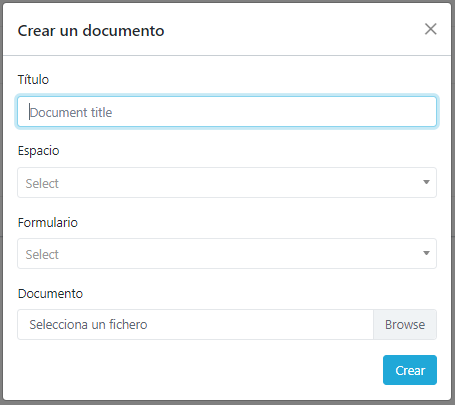Click the Espacio field label

[x=39, y=151]
